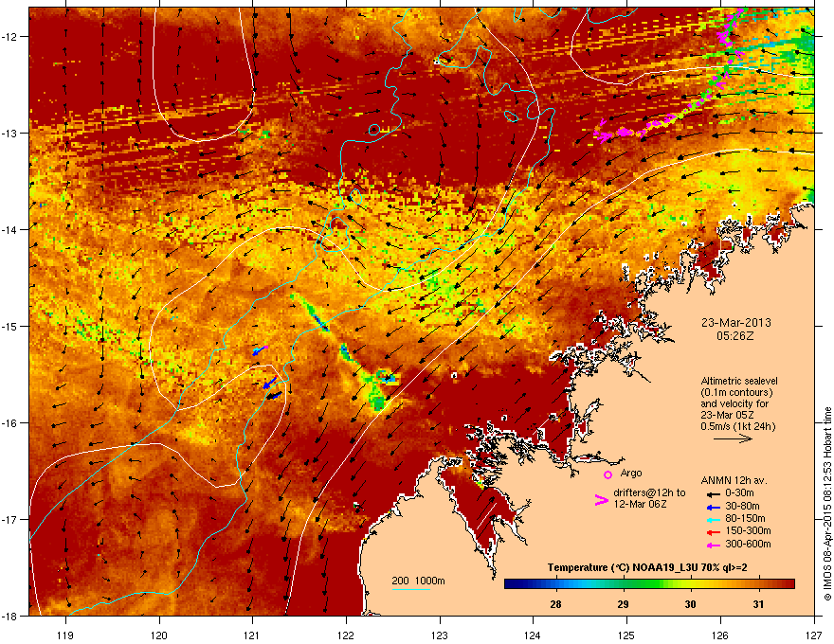Viewport: 834px width, 644px height.
Task: Click latitude axis label -17
Action: (9, 519)
